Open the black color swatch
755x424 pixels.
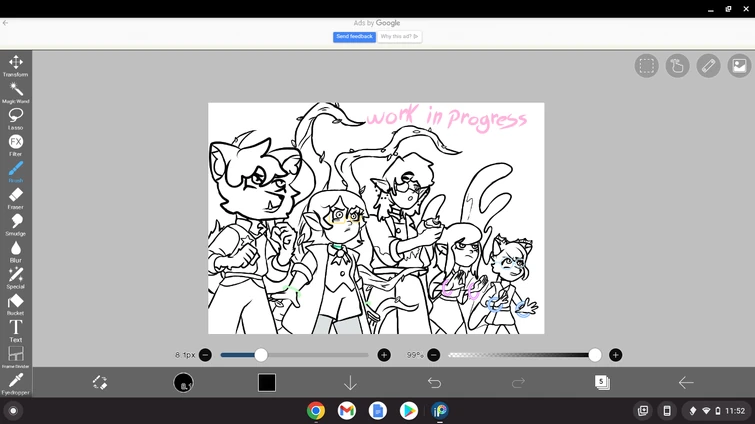266,383
